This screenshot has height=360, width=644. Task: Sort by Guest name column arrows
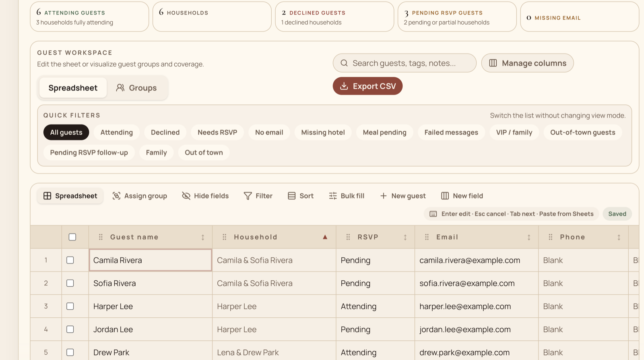click(203, 238)
